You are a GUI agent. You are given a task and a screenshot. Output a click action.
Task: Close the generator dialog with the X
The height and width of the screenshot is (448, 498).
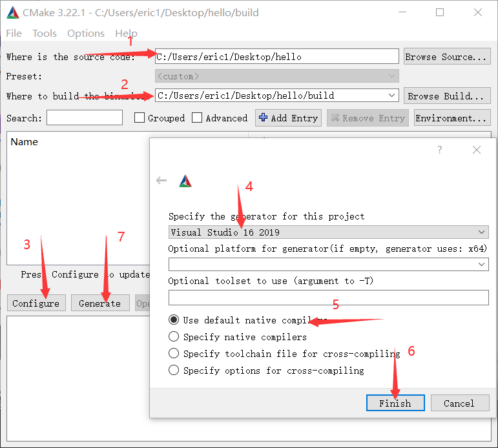pos(477,150)
